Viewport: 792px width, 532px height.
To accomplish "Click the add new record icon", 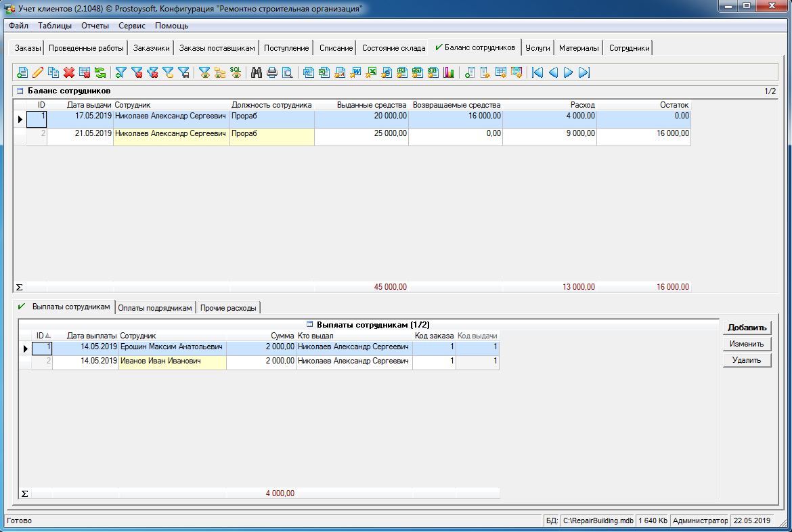I will 22,72.
